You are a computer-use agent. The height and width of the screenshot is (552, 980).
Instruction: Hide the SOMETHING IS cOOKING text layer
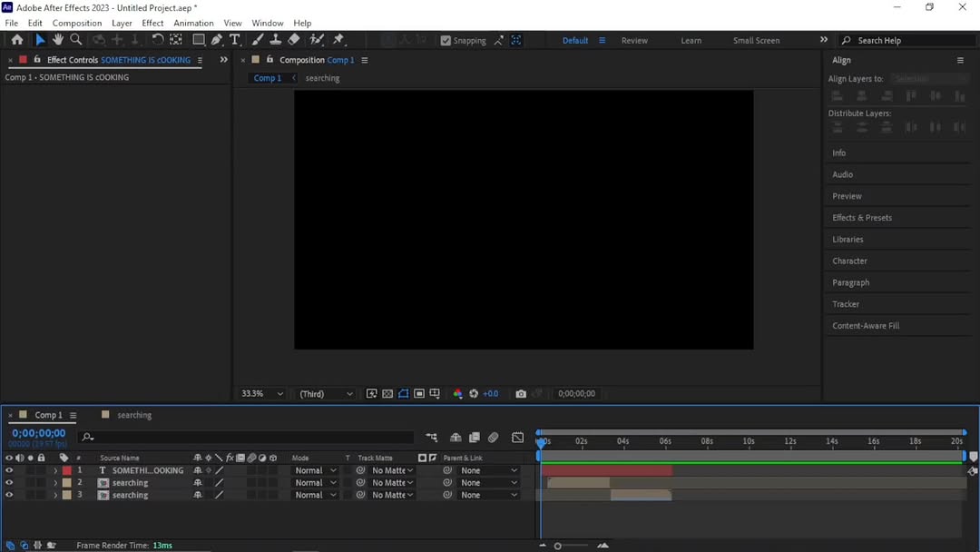pyautogui.click(x=9, y=470)
